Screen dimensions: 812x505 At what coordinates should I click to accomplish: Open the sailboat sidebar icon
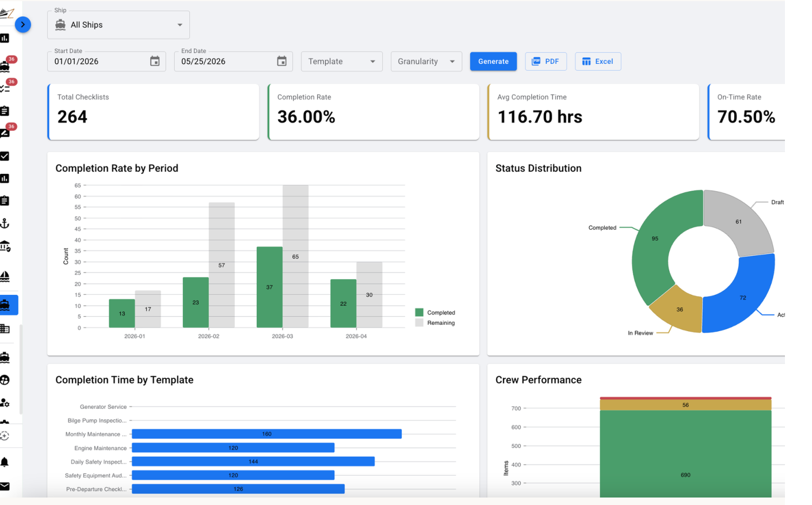coord(5,276)
